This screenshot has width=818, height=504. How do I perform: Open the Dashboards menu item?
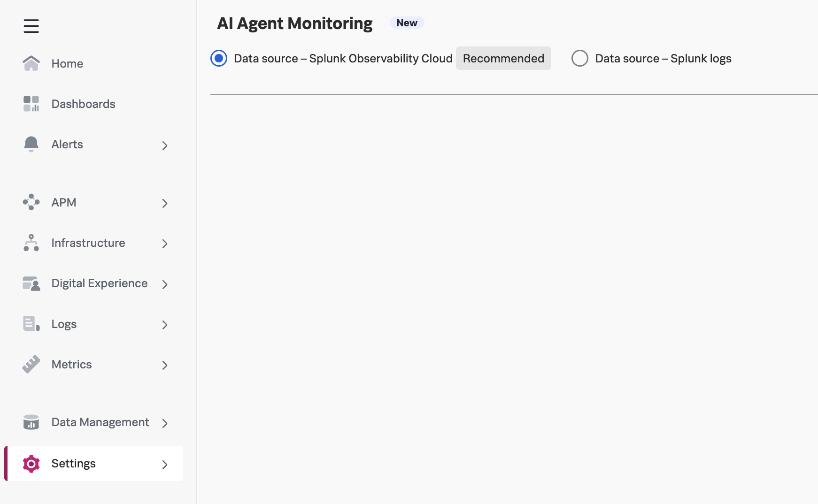(94, 104)
